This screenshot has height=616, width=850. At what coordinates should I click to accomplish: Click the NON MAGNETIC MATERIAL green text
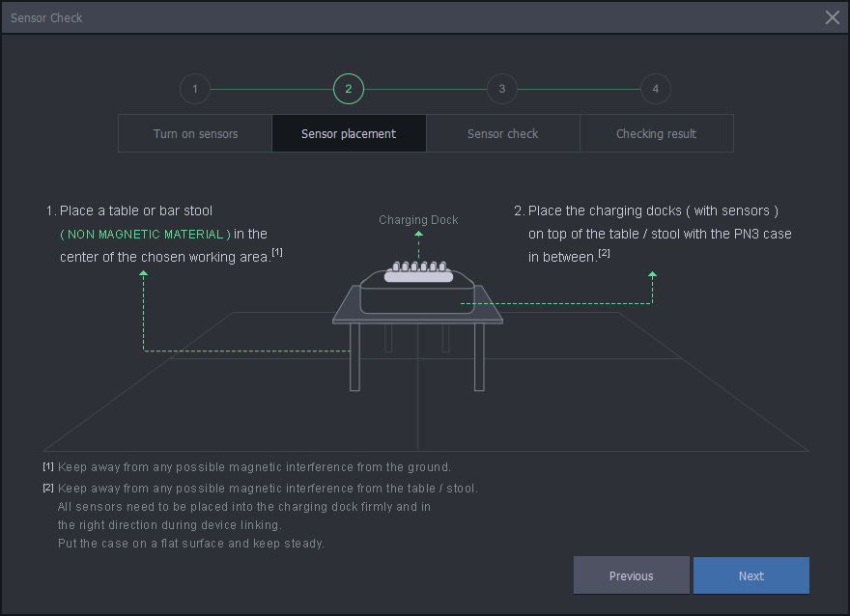tap(145, 234)
